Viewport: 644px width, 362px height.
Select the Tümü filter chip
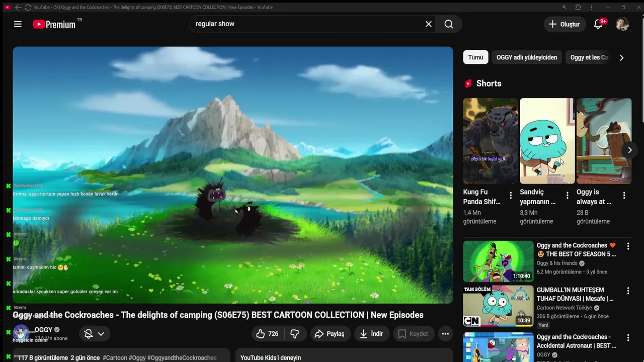click(475, 57)
